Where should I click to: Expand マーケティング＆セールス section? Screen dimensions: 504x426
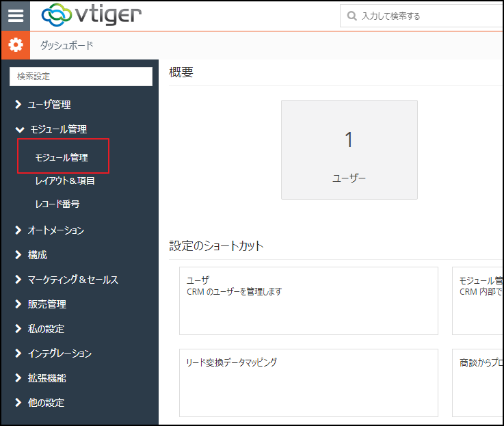(x=72, y=280)
